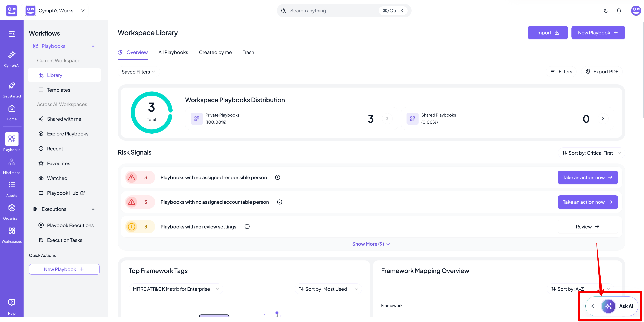The image size is (644, 322).
Task: Open notifications bell
Action: (x=619, y=10)
